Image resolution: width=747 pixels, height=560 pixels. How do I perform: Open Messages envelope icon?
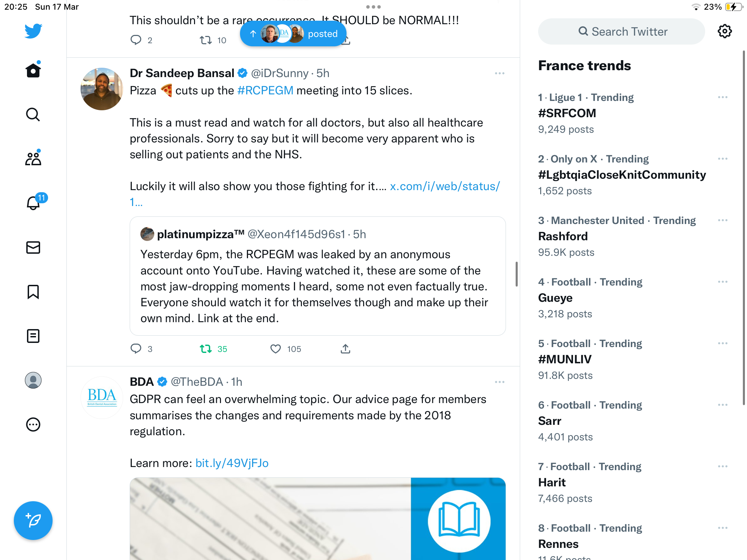33,248
